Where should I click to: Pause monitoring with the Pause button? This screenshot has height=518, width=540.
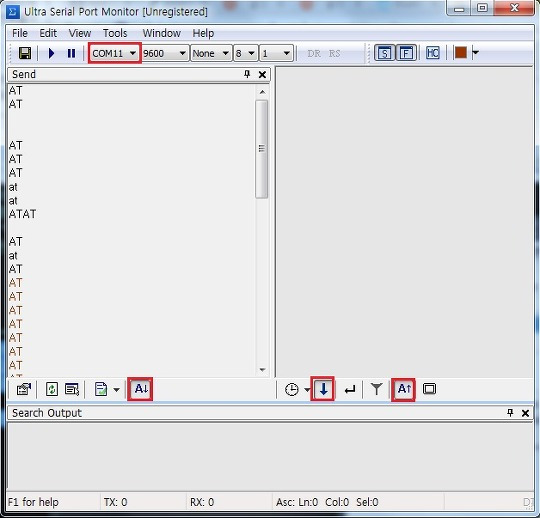pyautogui.click(x=71, y=53)
